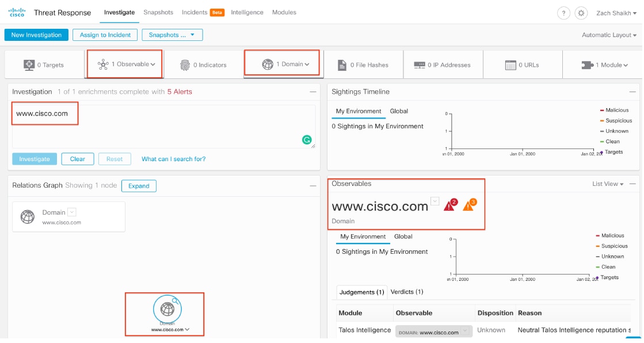Click the 0 Targets summary tile
644x343 pixels.
(44, 64)
